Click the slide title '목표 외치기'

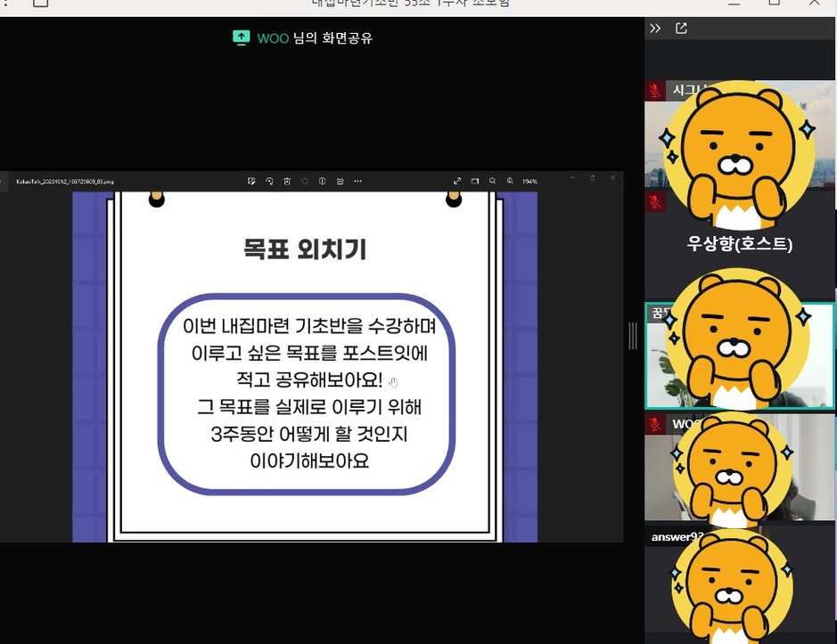pyautogui.click(x=305, y=249)
